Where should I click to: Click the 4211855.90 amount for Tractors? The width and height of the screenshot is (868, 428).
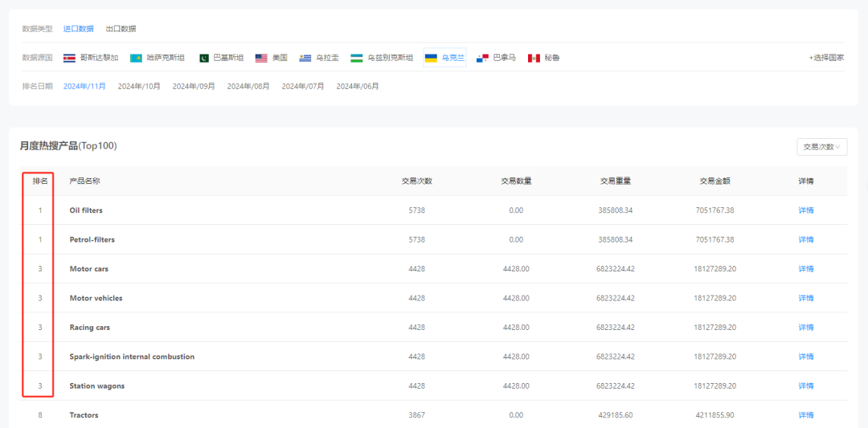tap(714, 414)
